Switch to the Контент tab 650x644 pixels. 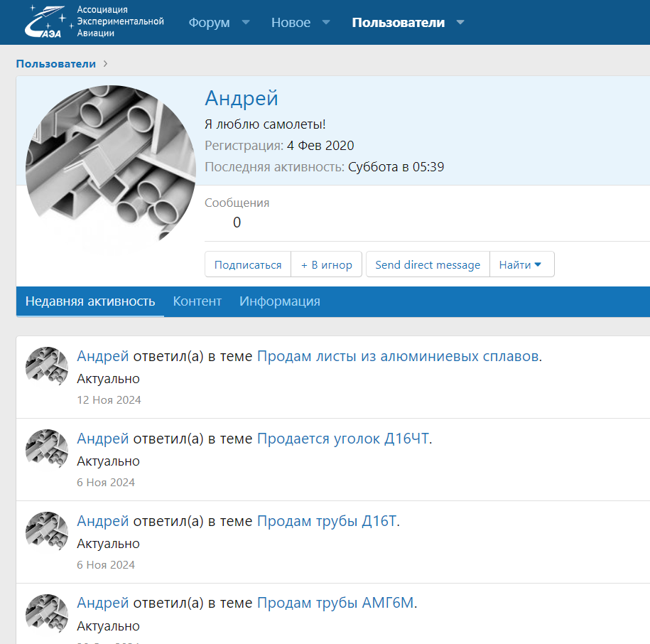click(x=197, y=301)
